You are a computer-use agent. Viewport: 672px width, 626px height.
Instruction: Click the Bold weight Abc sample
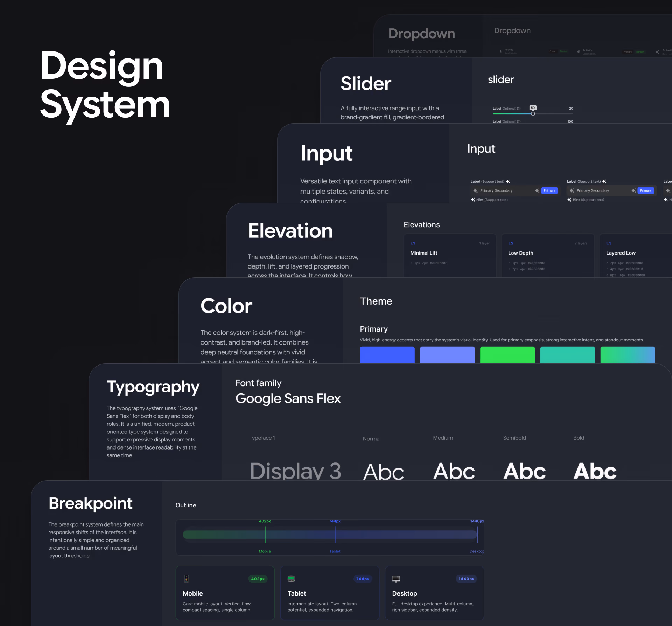(x=595, y=471)
